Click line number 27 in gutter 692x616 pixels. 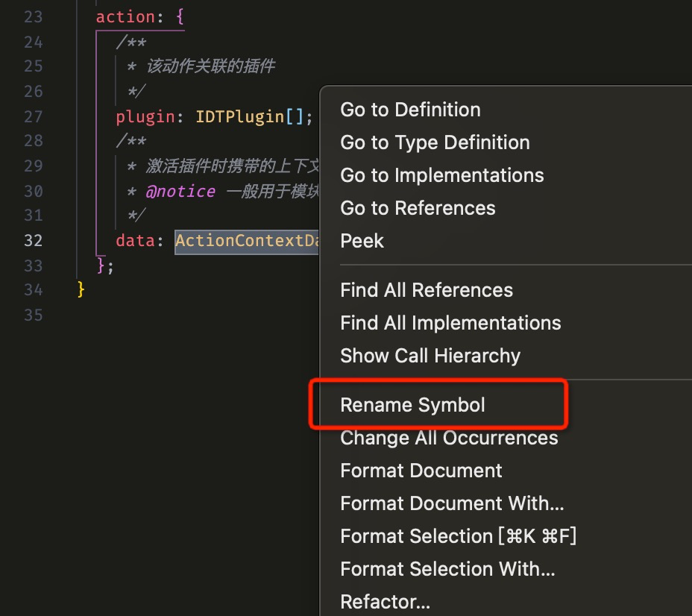click(x=33, y=117)
